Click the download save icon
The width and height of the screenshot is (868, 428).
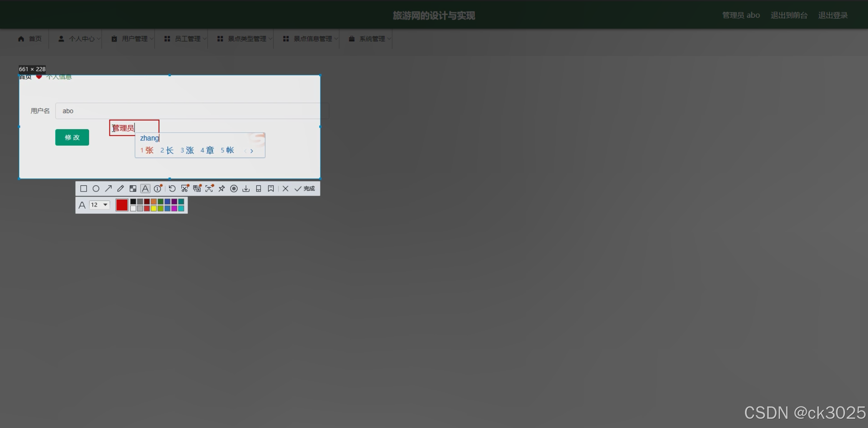(x=246, y=188)
